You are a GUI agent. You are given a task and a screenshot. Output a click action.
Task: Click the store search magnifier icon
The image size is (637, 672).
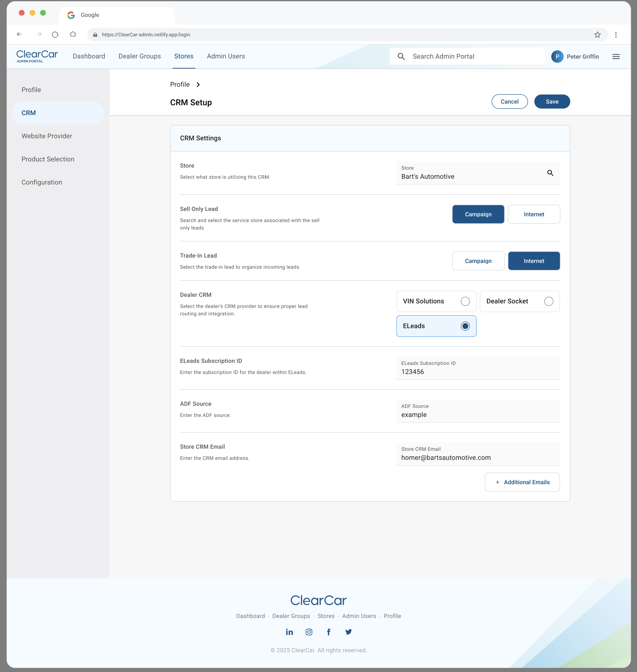[550, 173]
